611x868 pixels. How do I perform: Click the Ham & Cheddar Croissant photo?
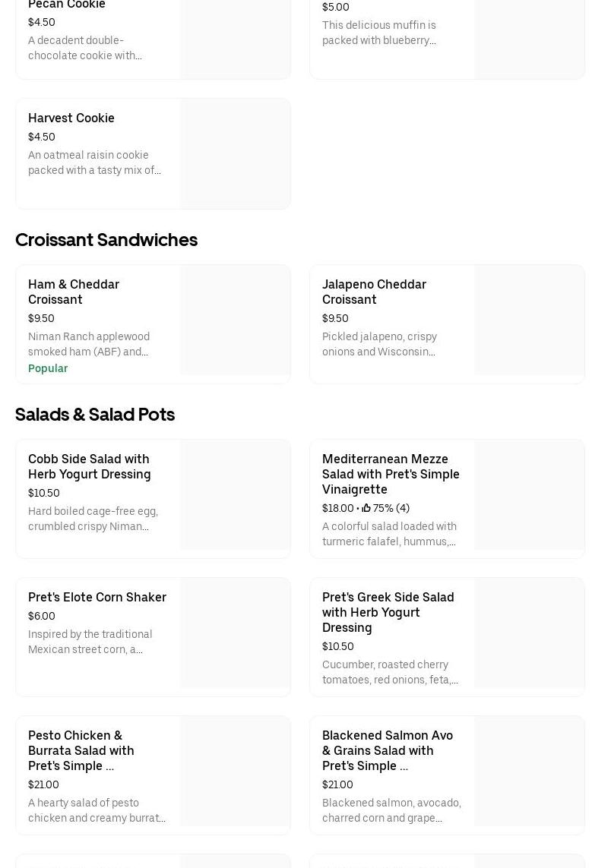point(235,320)
